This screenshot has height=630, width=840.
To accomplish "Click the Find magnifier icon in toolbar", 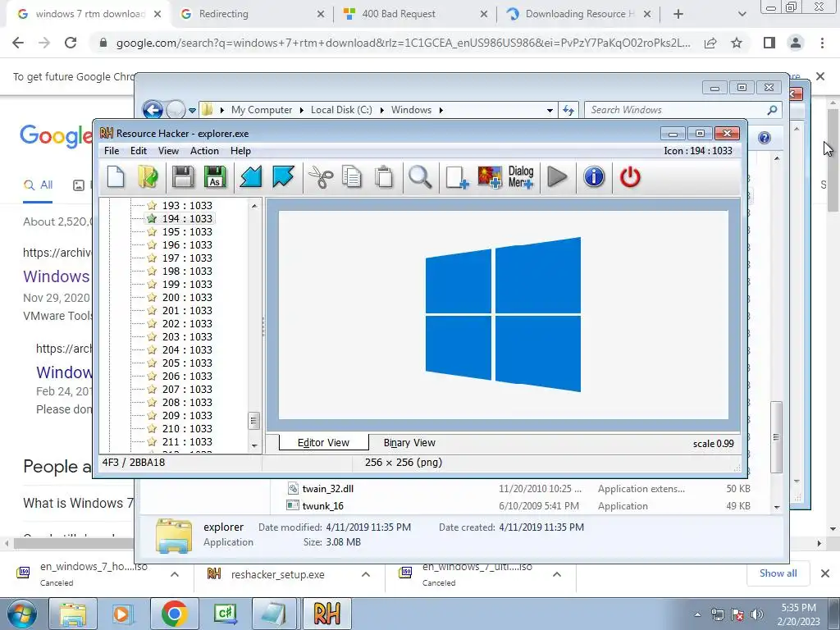I will [x=420, y=177].
